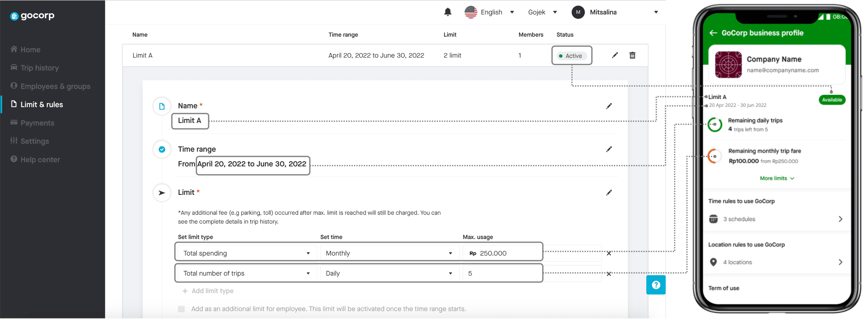Select Limit & rules in sidebar
The height and width of the screenshot is (319, 868).
click(x=37, y=104)
